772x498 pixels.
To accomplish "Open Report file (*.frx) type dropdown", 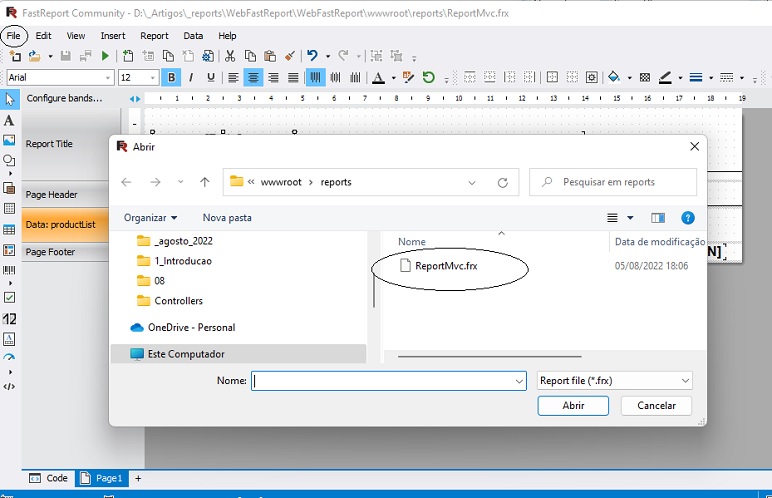I will [x=685, y=380].
